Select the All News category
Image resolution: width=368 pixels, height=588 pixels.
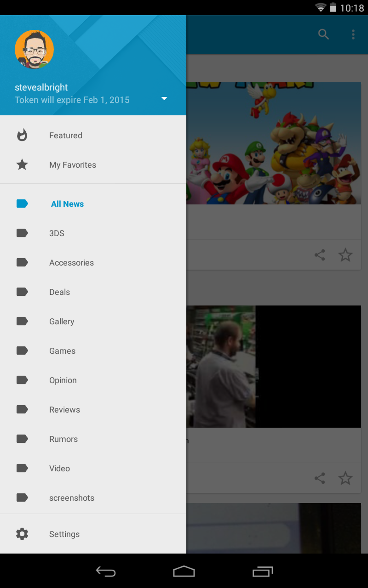coord(93,204)
